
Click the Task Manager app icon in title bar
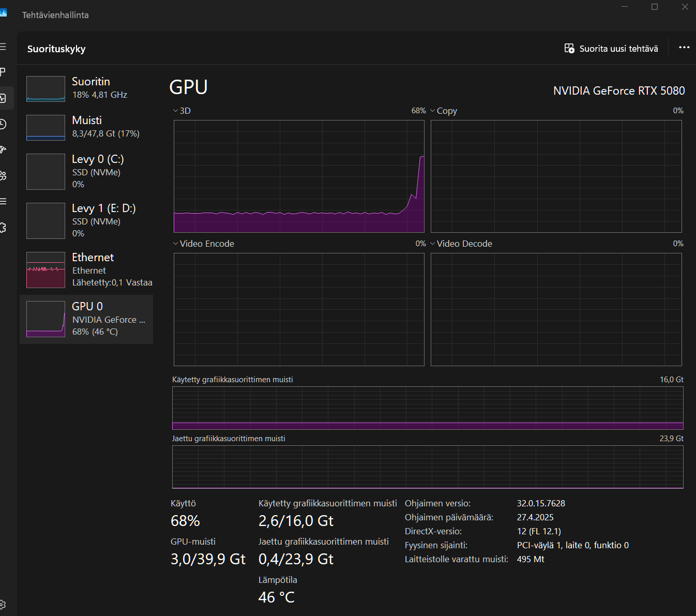coord(3,12)
